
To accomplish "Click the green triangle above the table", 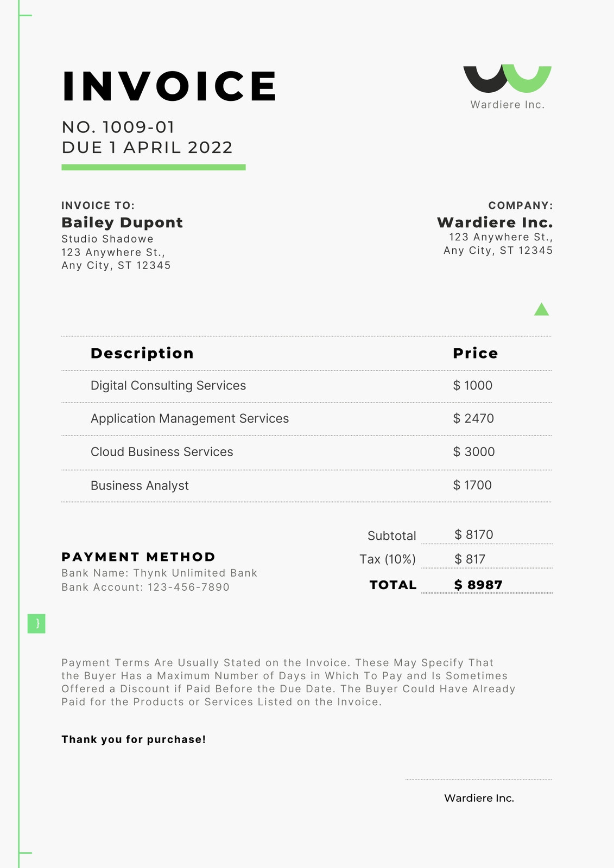I will 541,309.
